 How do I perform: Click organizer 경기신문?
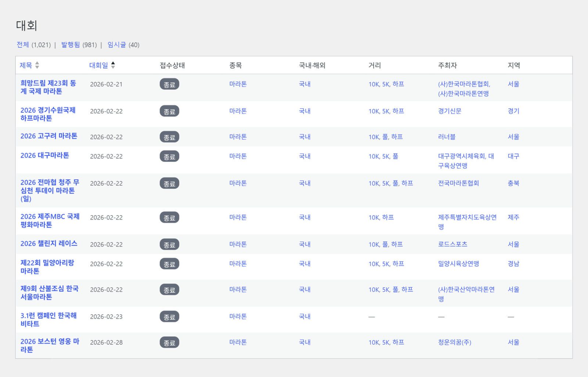(x=450, y=111)
